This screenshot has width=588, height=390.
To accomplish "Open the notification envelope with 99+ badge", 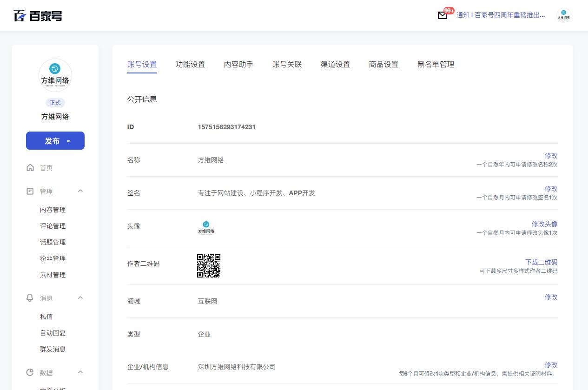I will pos(442,15).
